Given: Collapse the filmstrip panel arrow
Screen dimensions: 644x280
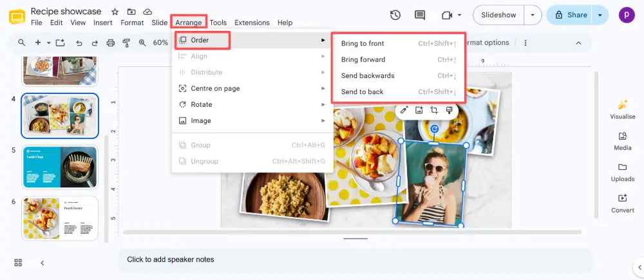Looking at the screenshot, I should [43, 263].
